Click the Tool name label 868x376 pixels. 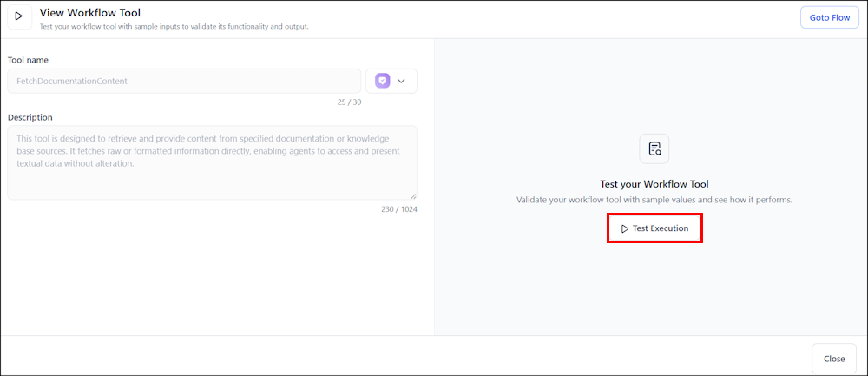28,60
